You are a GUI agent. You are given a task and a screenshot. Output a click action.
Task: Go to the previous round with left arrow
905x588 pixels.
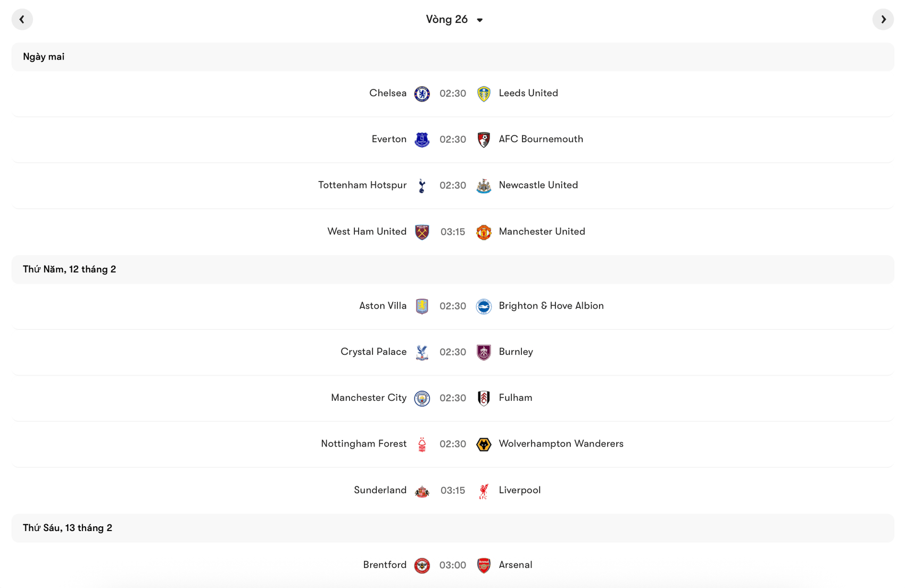coord(22,19)
